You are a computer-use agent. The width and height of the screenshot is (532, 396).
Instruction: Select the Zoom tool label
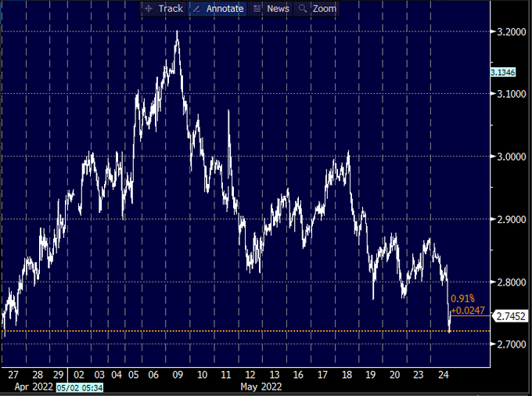pos(325,9)
